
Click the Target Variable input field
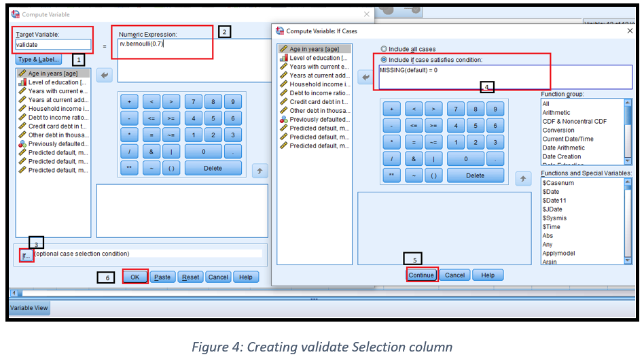52,45
